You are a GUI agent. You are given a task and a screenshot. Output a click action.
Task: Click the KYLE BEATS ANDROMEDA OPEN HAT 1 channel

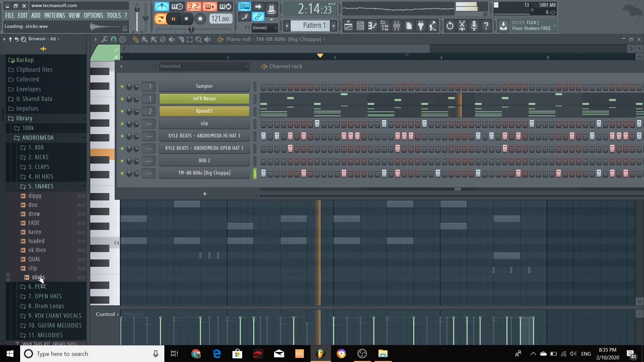[x=204, y=148]
